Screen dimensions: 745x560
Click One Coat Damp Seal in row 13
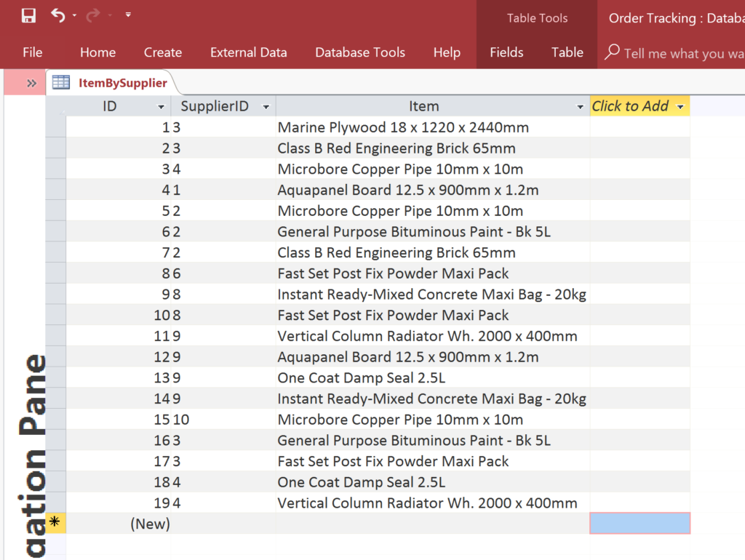[x=433, y=378]
